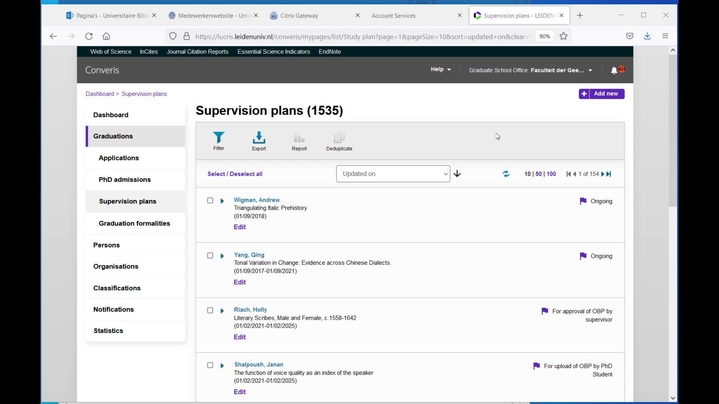Check the box for Wigman, Andrew
Viewport: 719px width, 404px height.
click(210, 201)
